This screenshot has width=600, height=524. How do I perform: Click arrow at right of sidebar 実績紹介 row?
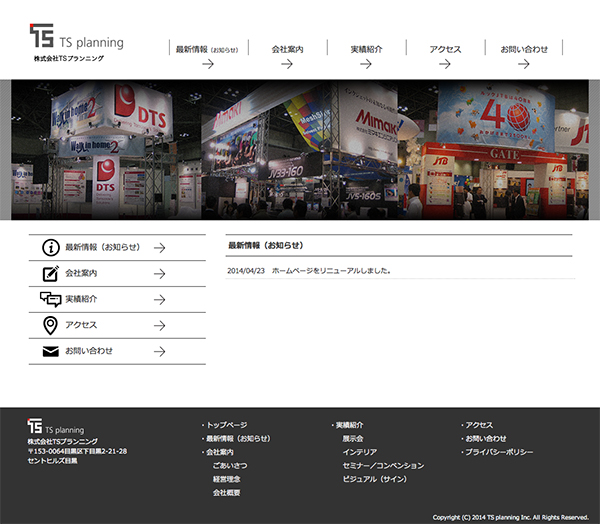pos(160,300)
